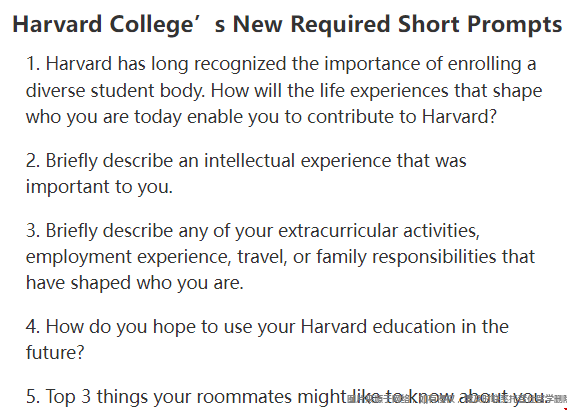567x410 pixels.
Task: Click prompt 1 about enrolling a diverse student body
Action: click(284, 90)
